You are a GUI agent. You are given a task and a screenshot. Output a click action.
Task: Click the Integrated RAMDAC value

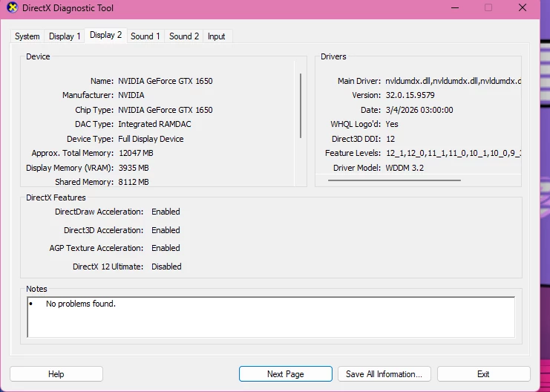tap(154, 124)
